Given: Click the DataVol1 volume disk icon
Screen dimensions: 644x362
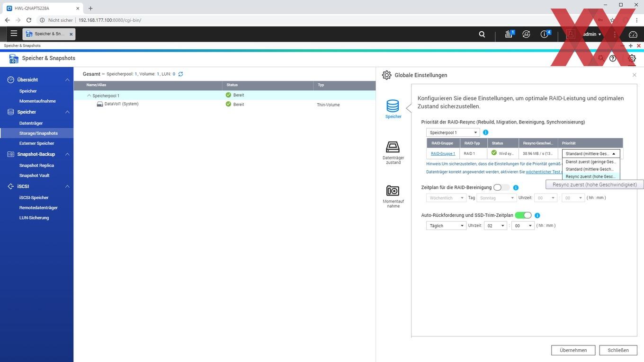Looking at the screenshot, I should [x=100, y=104].
